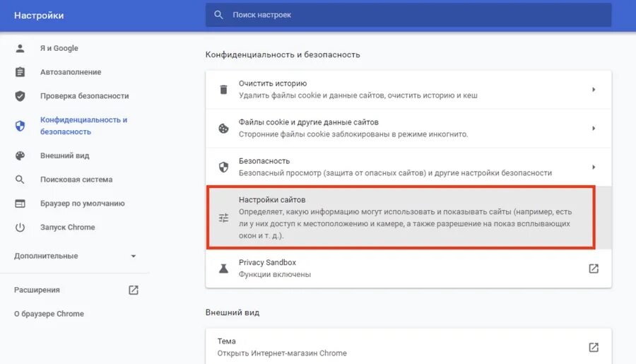Open О браузере Chrome page
The width and height of the screenshot is (636, 364).
click(x=49, y=314)
